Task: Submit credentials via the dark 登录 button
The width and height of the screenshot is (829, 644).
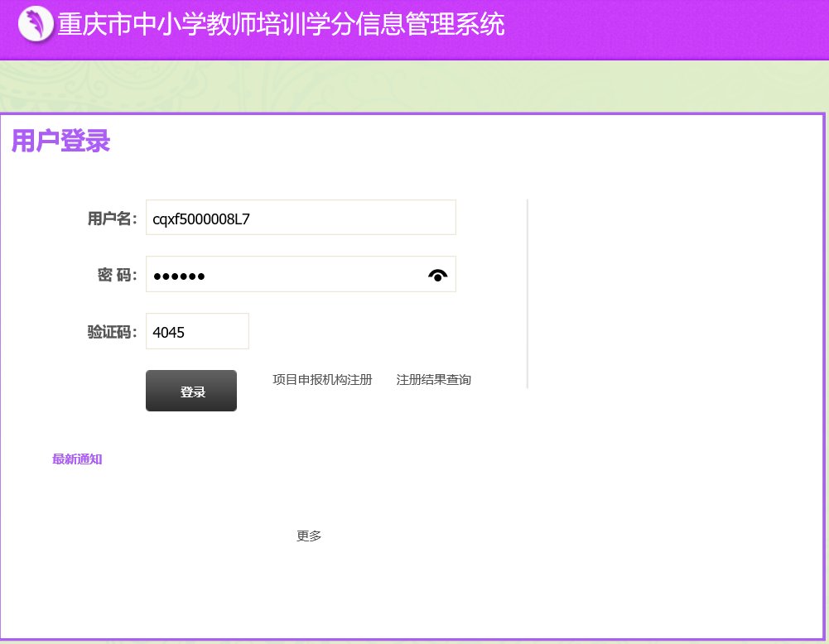Action: point(190,391)
